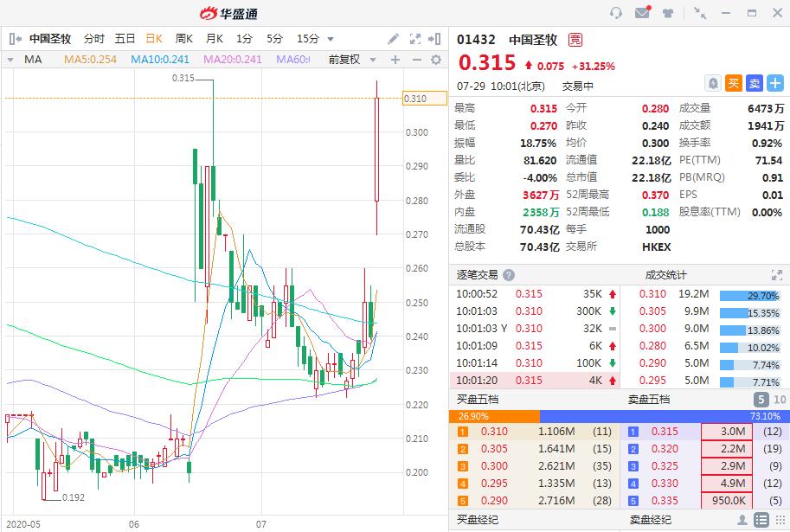Click the MA60 indicator label
The width and height of the screenshot is (790, 532).
point(292,60)
